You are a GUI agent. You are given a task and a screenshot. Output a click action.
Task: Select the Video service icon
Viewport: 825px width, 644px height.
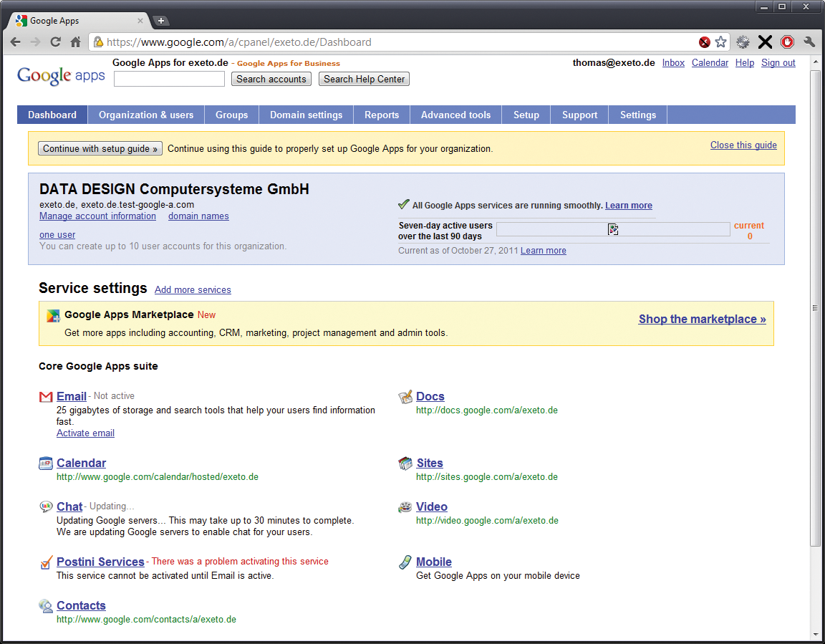[405, 506]
